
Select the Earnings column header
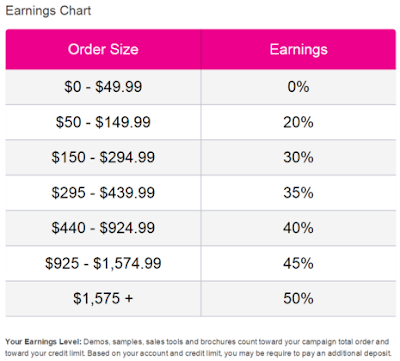tap(298, 49)
